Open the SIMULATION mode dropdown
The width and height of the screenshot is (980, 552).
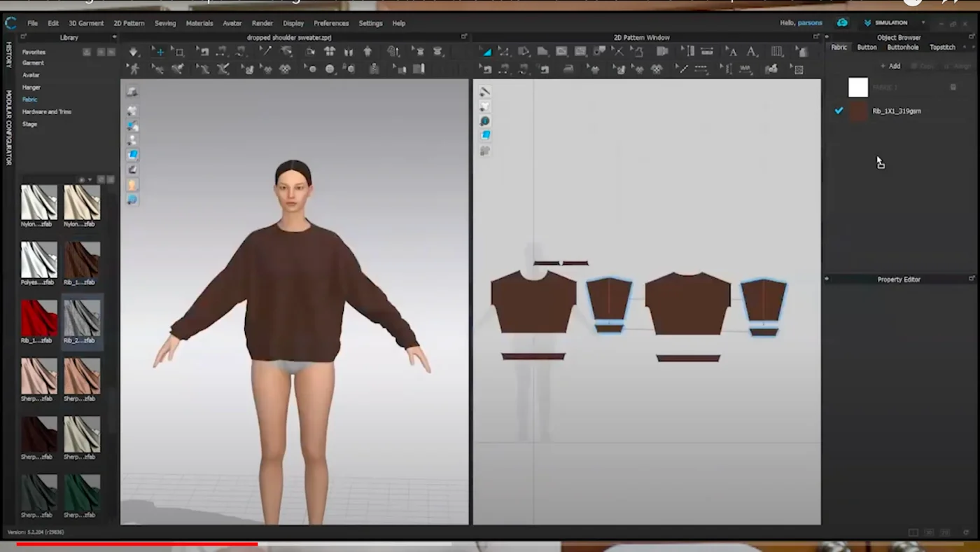(x=923, y=22)
